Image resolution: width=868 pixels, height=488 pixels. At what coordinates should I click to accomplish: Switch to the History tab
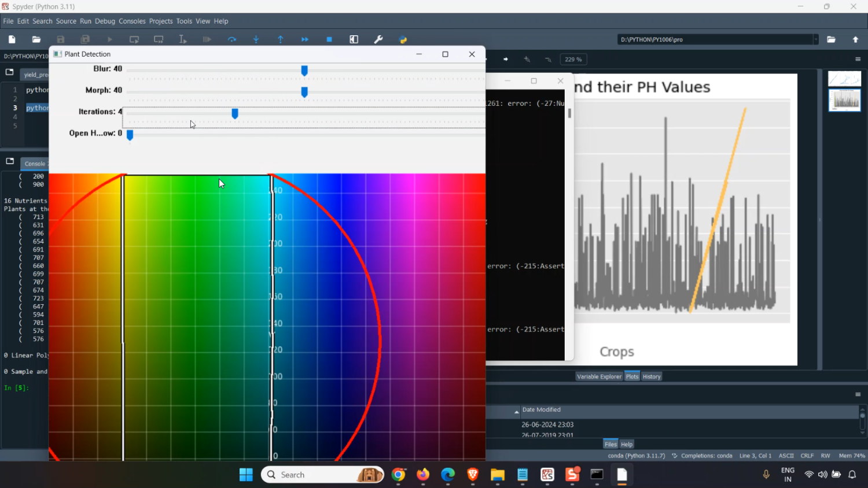[652, 376]
